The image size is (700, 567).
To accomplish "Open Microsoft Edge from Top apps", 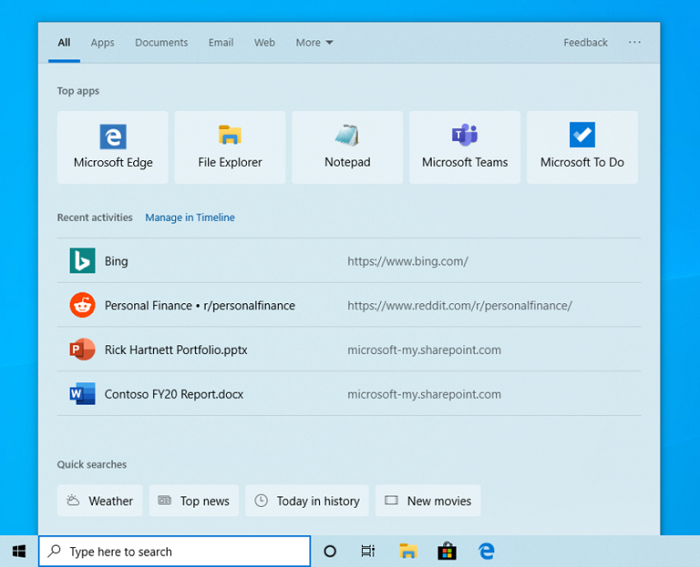I will [113, 147].
